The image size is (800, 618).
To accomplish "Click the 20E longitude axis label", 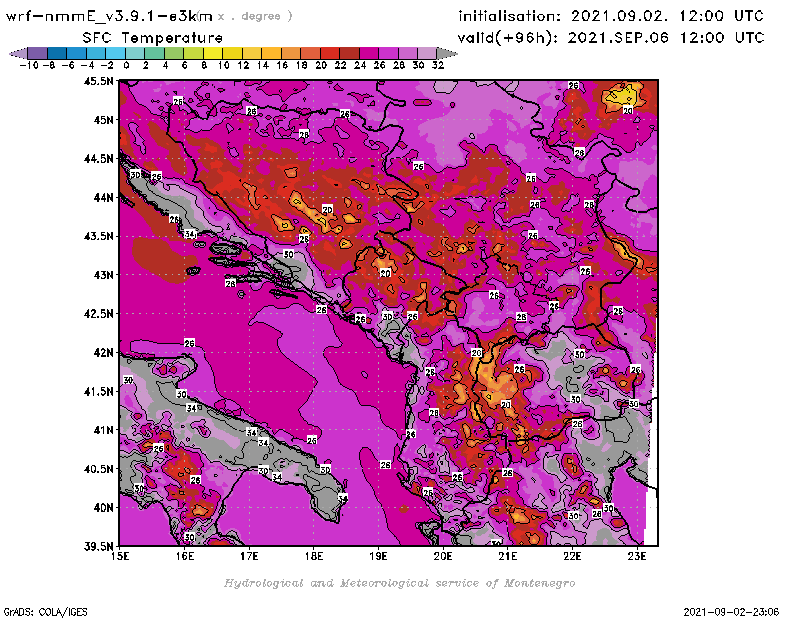I will pyautogui.click(x=443, y=556).
